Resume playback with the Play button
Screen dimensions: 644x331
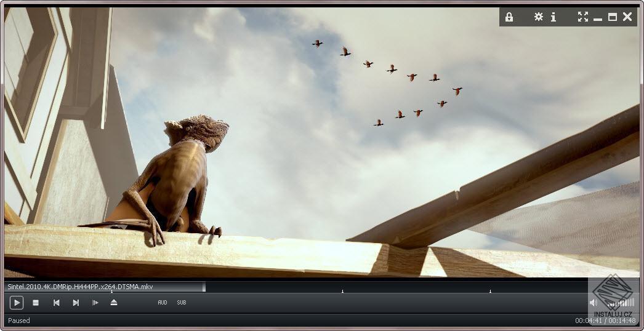coord(17,303)
